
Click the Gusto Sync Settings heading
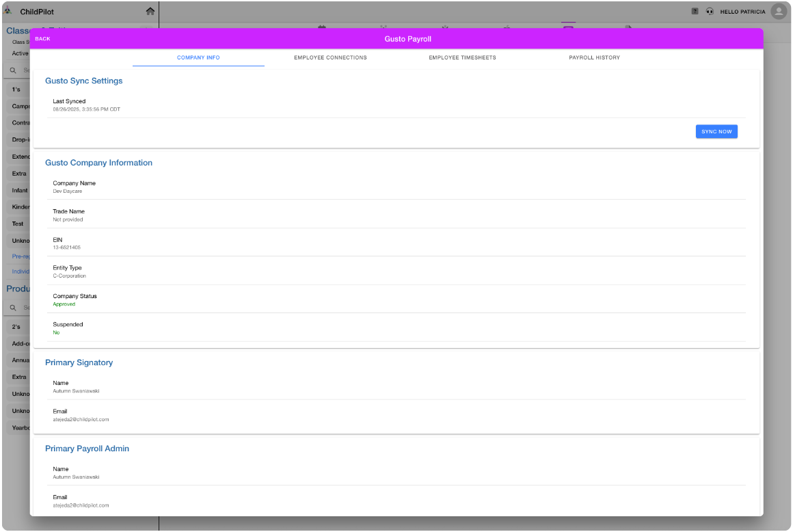(83, 81)
